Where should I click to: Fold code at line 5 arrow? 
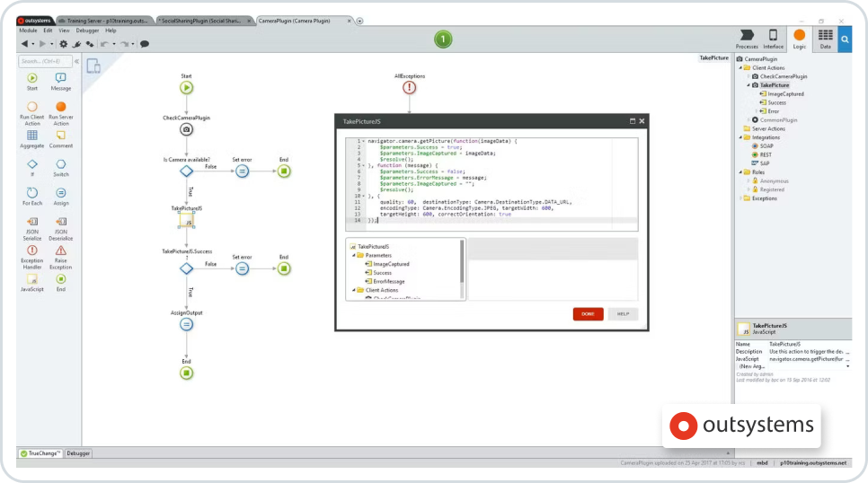tap(362, 165)
